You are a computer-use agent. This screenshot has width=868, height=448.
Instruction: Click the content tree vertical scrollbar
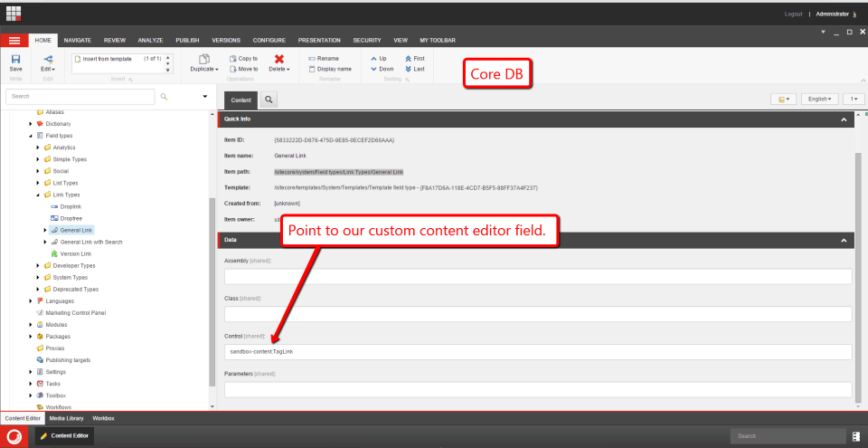(212, 292)
